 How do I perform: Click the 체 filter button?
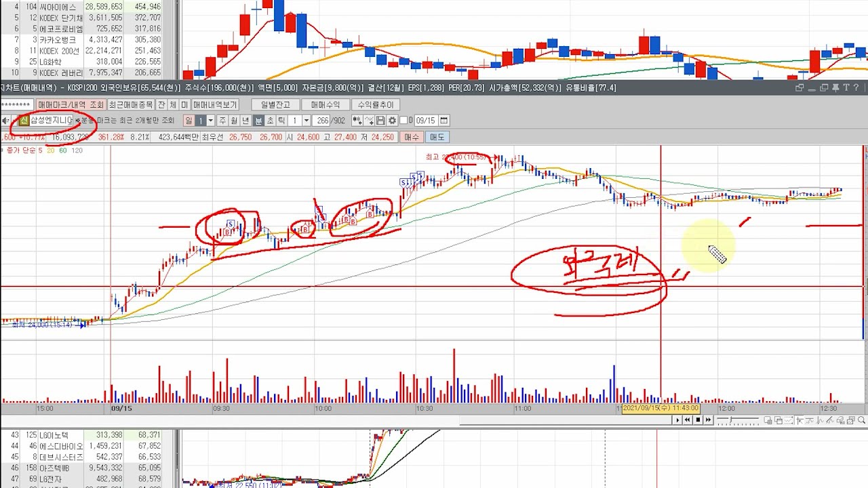pyautogui.click(x=173, y=104)
